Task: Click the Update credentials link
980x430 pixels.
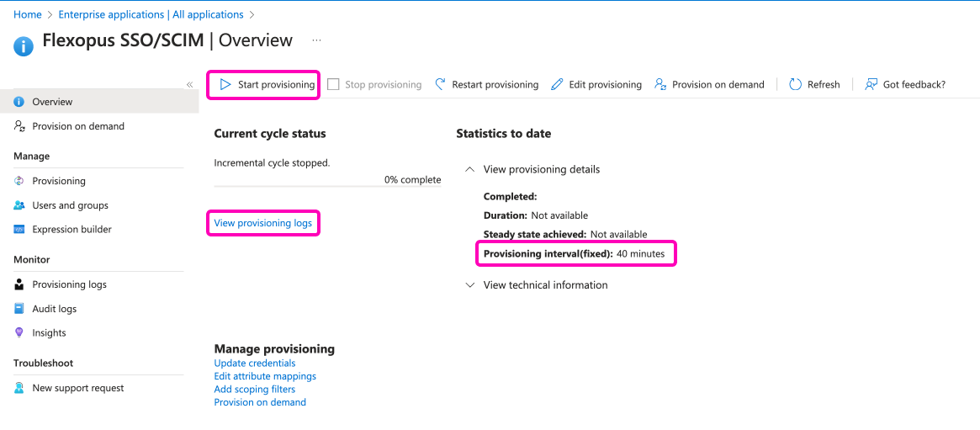Action: [x=255, y=364]
